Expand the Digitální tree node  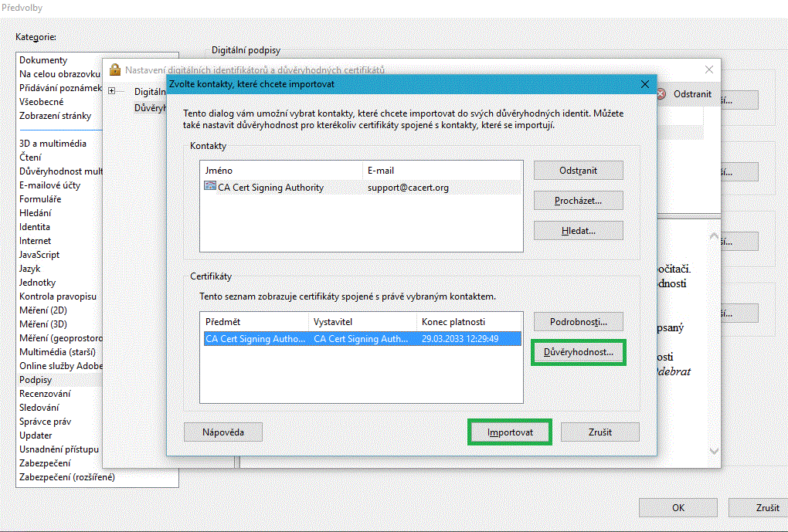tap(112, 91)
